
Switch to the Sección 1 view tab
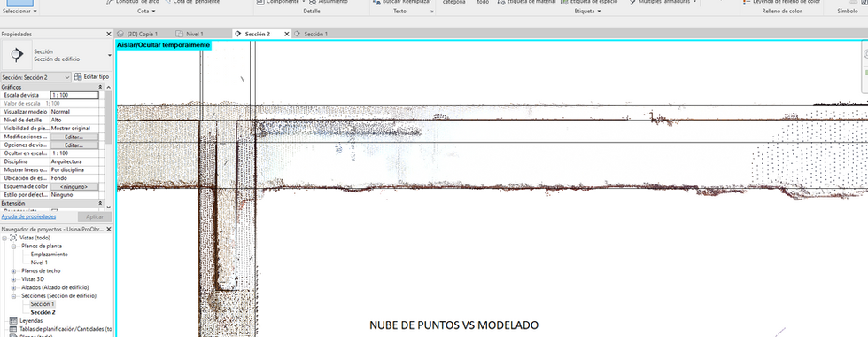[x=315, y=34]
